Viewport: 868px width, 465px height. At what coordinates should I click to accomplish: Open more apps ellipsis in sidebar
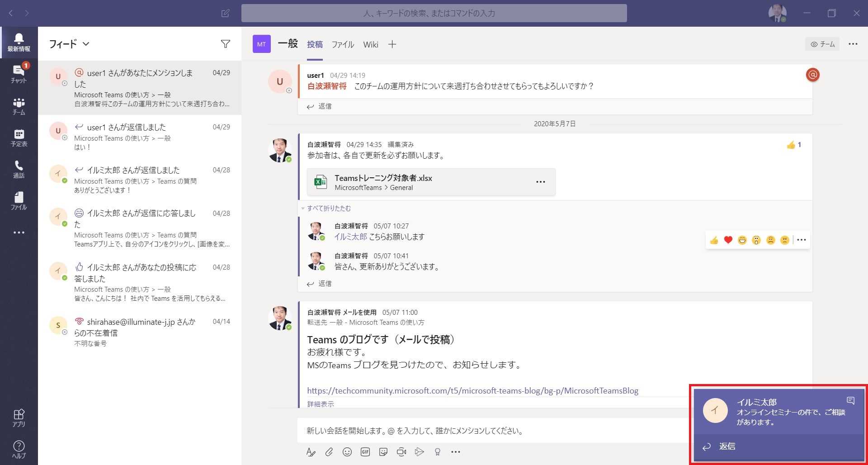[19, 232]
